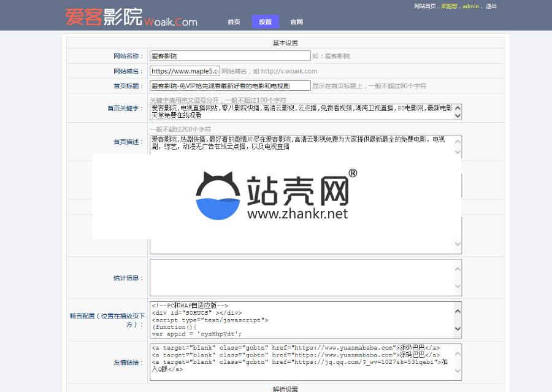Screen dimensions: 552x392
Task: Click inside the empty 统计信息 textarea
Action: [301, 277]
